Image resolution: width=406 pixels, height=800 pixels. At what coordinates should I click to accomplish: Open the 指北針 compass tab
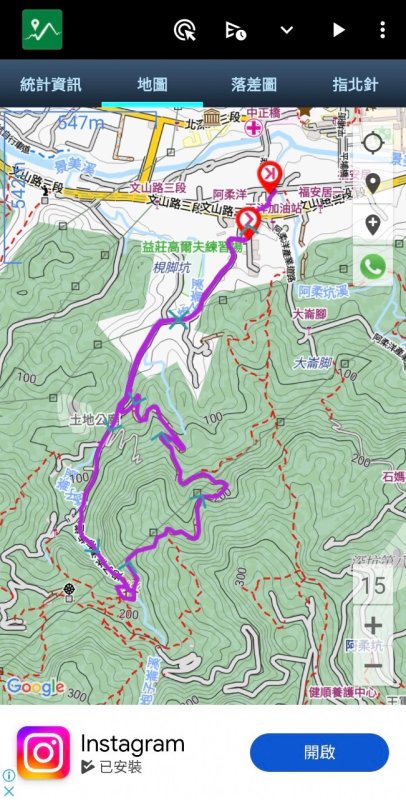coord(356,84)
